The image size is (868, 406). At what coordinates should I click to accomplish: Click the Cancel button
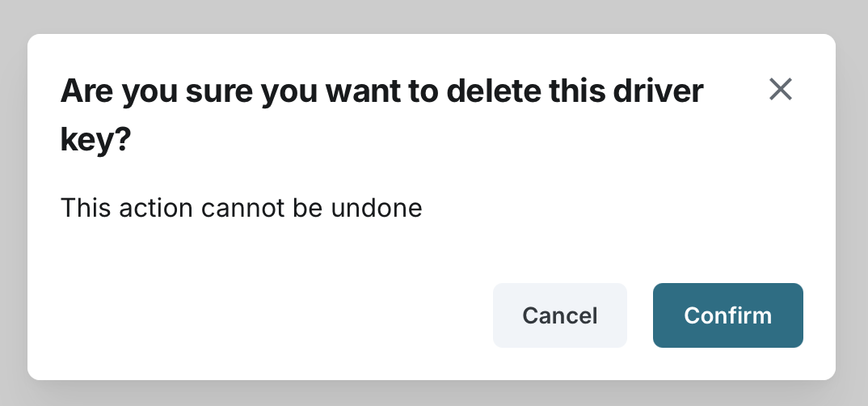point(559,315)
